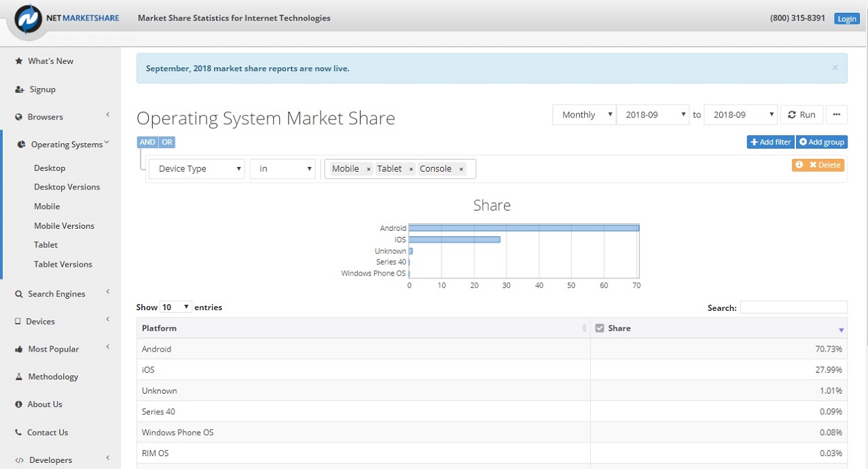Open the ellipsis more-options button
Image resolution: width=868 pixels, height=469 pixels.
coord(837,115)
